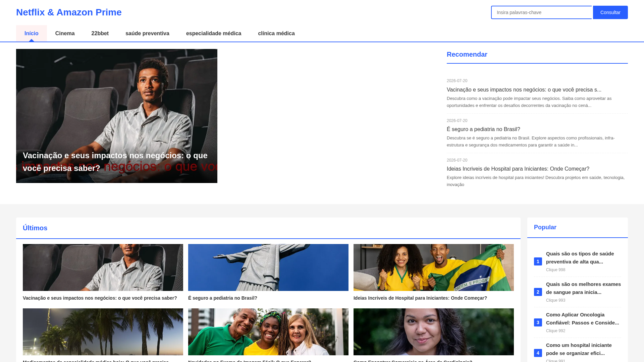Open the saúde preventiva category
The width and height of the screenshot is (644, 362).
pyautogui.click(x=148, y=34)
